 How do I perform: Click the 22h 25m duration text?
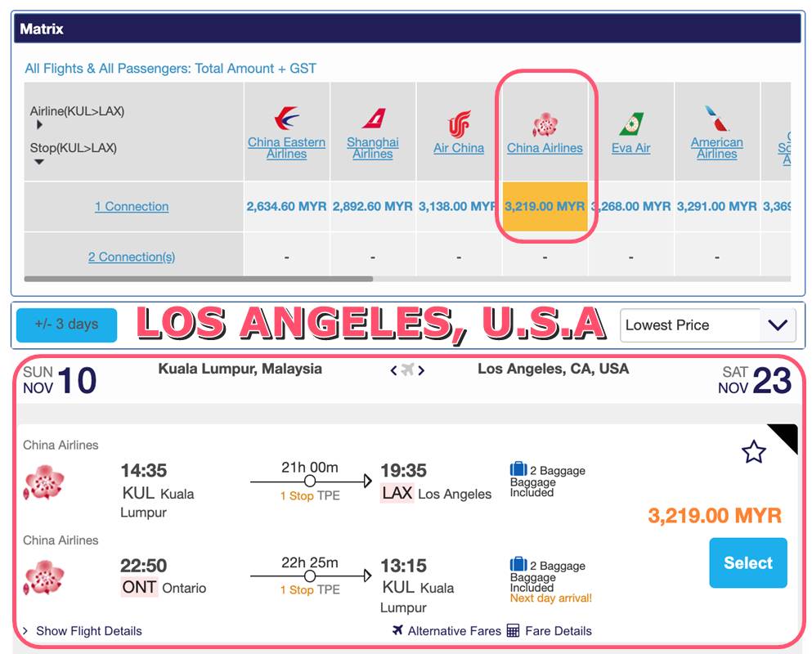coord(310,562)
